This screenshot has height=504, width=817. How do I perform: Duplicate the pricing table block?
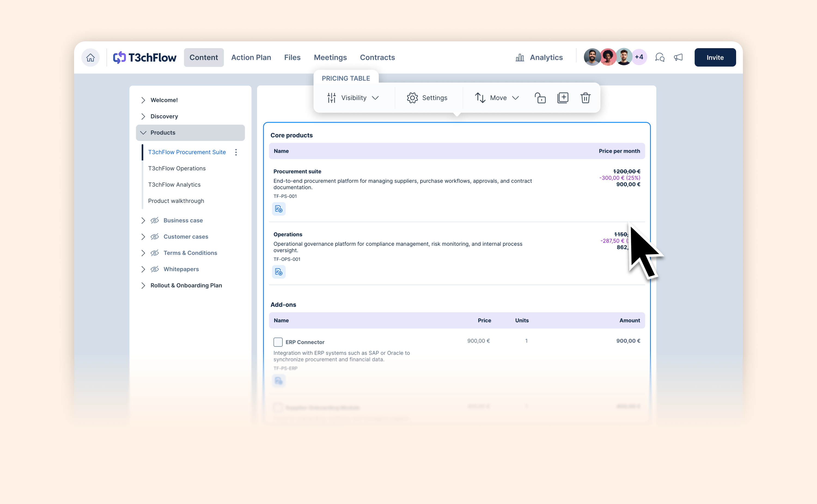coord(563,98)
